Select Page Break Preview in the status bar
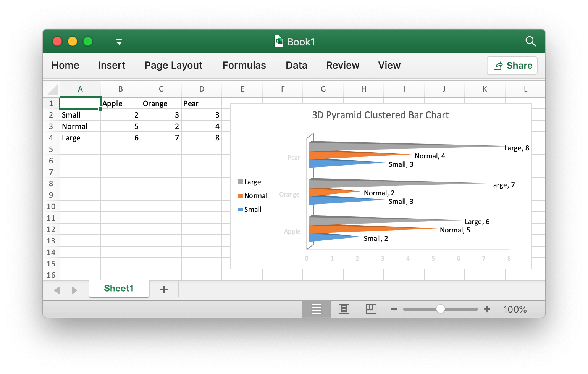The image size is (588, 374). point(371,309)
